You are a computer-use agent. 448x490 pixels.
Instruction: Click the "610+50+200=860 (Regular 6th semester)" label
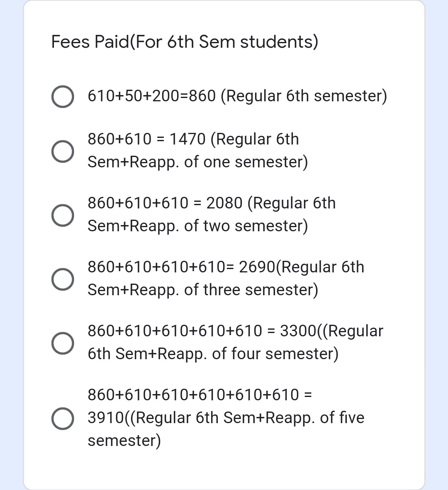click(x=237, y=96)
